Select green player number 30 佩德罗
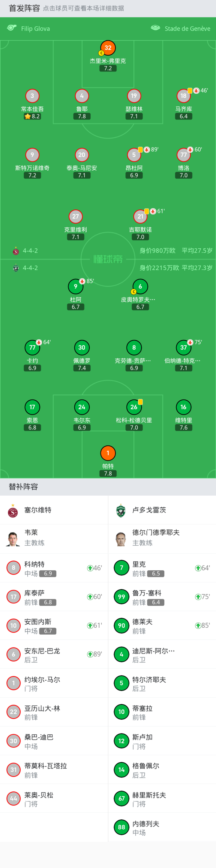216x868 pixels. click(x=82, y=348)
